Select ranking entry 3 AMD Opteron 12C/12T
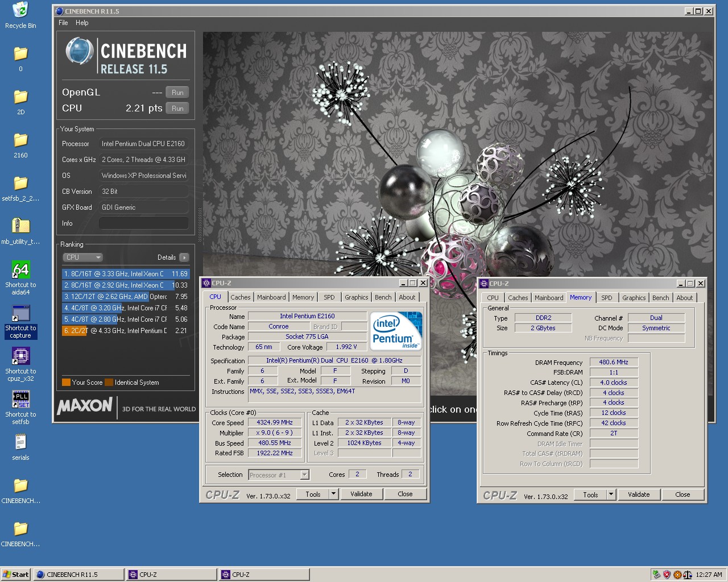This screenshot has width=728, height=582. coord(125,297)
